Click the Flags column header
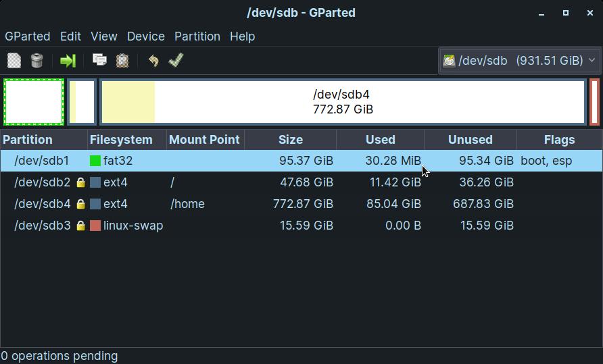This screenshot has width=603, height=364. pos(560,140)
